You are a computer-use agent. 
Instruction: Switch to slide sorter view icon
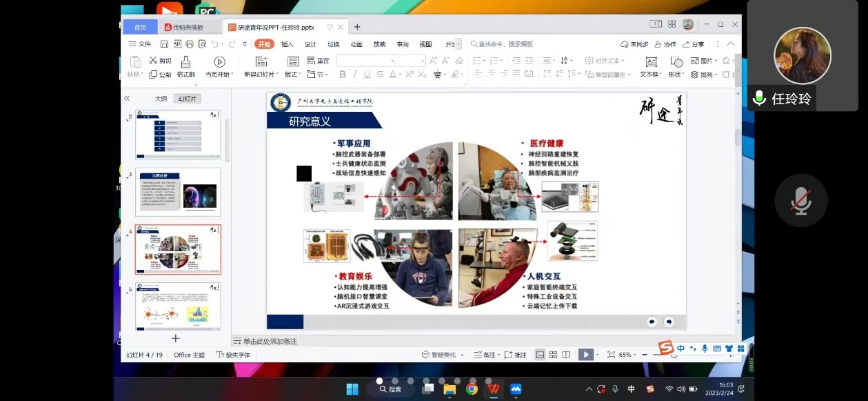(553, 355)
